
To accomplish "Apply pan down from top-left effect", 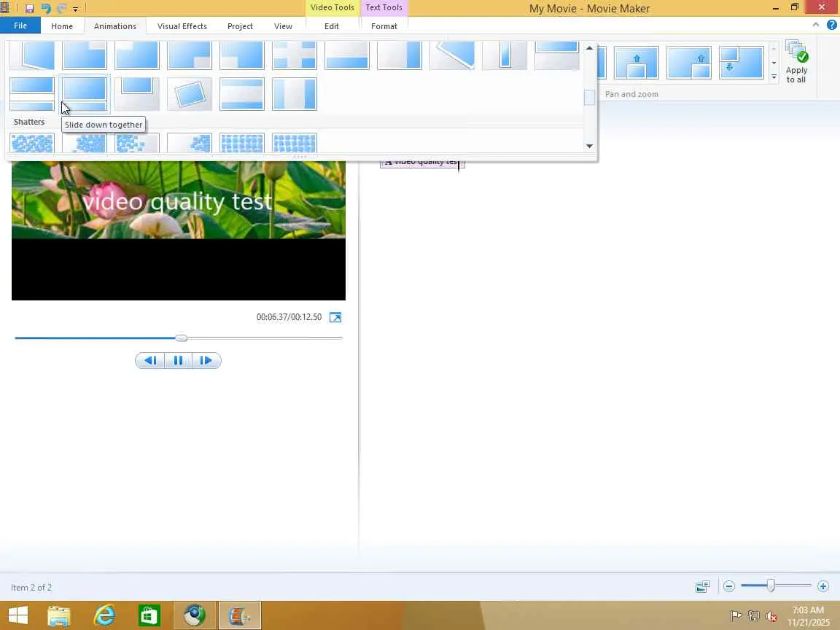I will [x=742, y=63].
